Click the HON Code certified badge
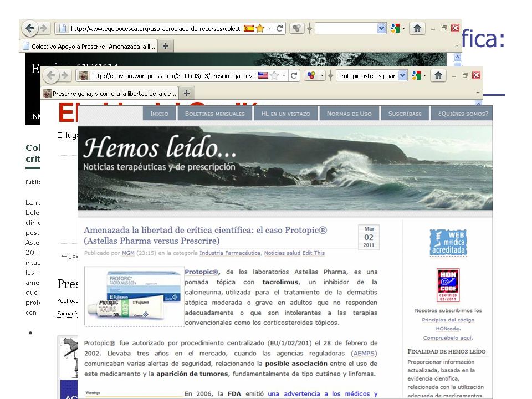Image resolution: width=532 pixels, height=399 pixels. (x=448, y=285)
